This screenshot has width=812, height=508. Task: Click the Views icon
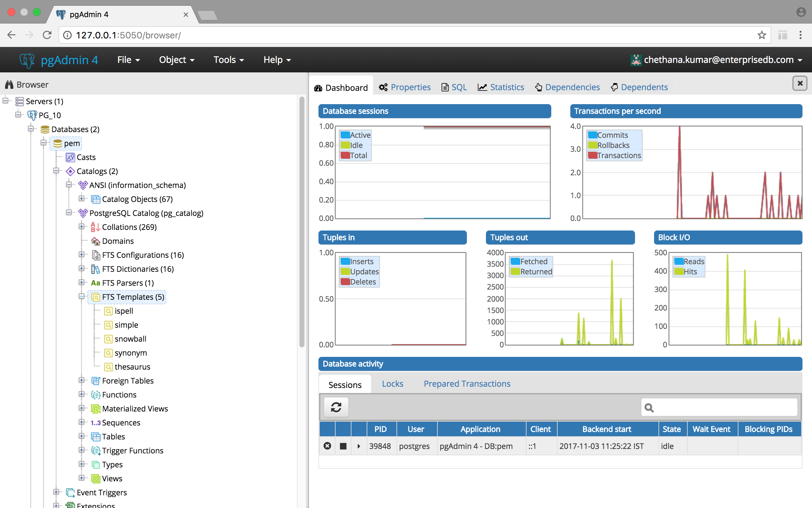click(x=95, y=479)
